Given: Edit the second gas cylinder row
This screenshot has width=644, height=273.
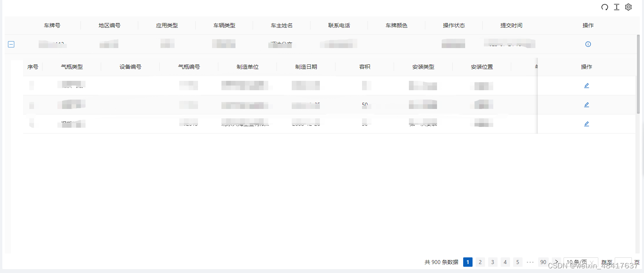Looking at the screenshot, I should (587, 105).
